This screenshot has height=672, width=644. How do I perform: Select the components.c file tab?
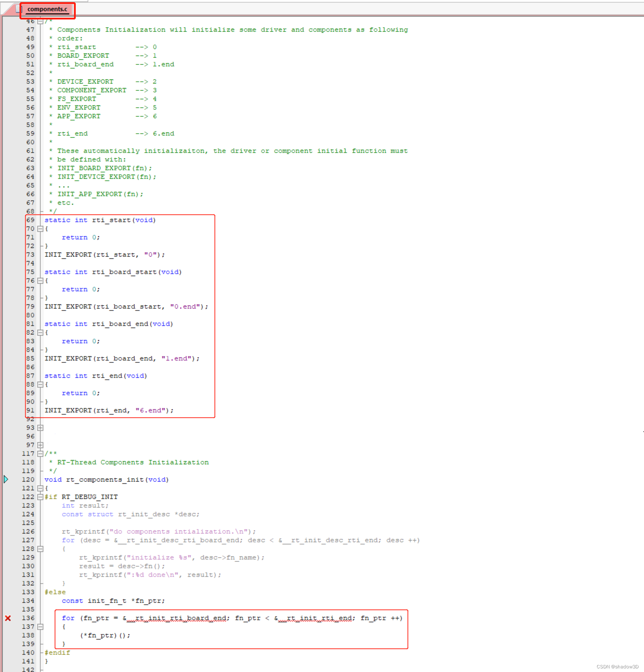click(x=47, y=9)
